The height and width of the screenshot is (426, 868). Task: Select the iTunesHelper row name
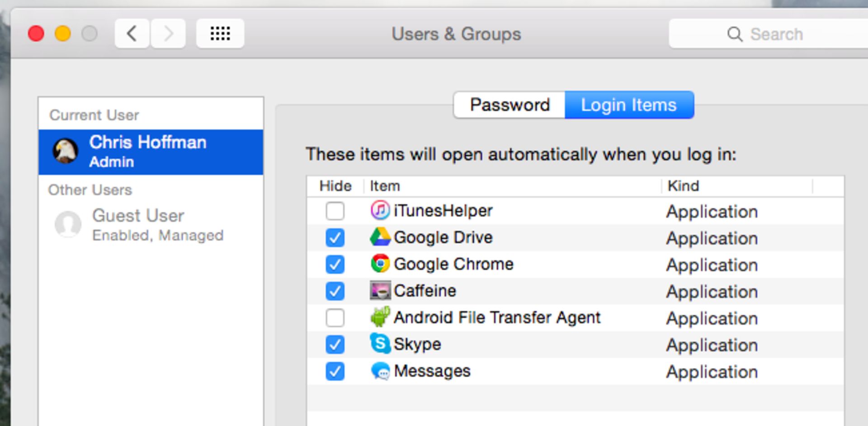pos(443,211)
